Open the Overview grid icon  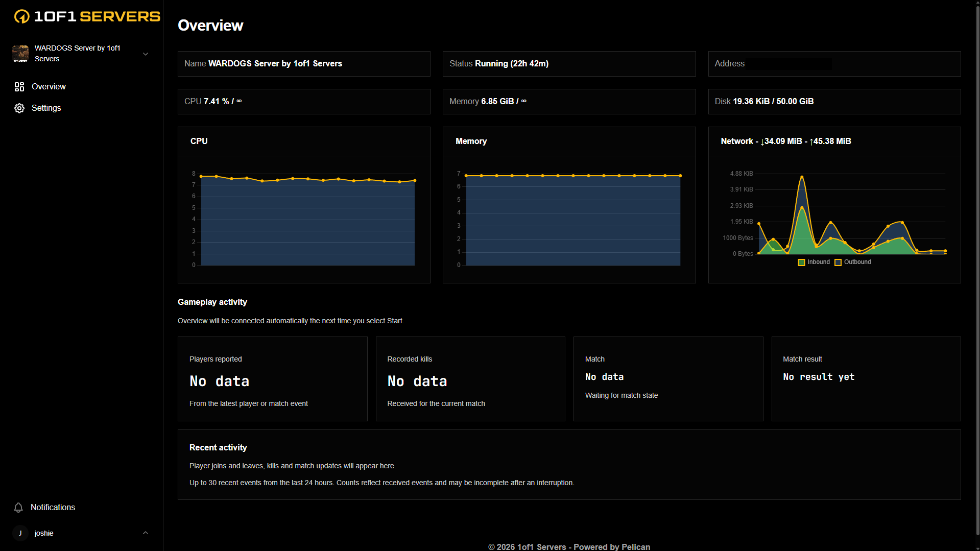point(19,87)
